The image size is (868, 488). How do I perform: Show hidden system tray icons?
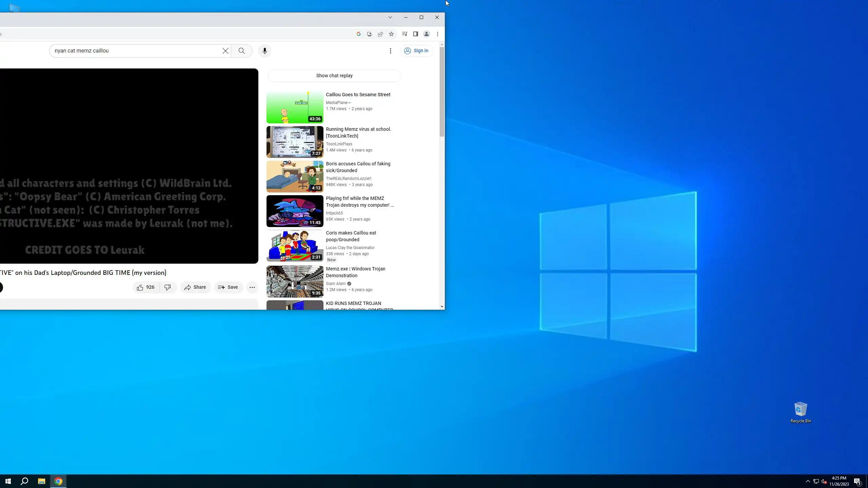[808, 481]
